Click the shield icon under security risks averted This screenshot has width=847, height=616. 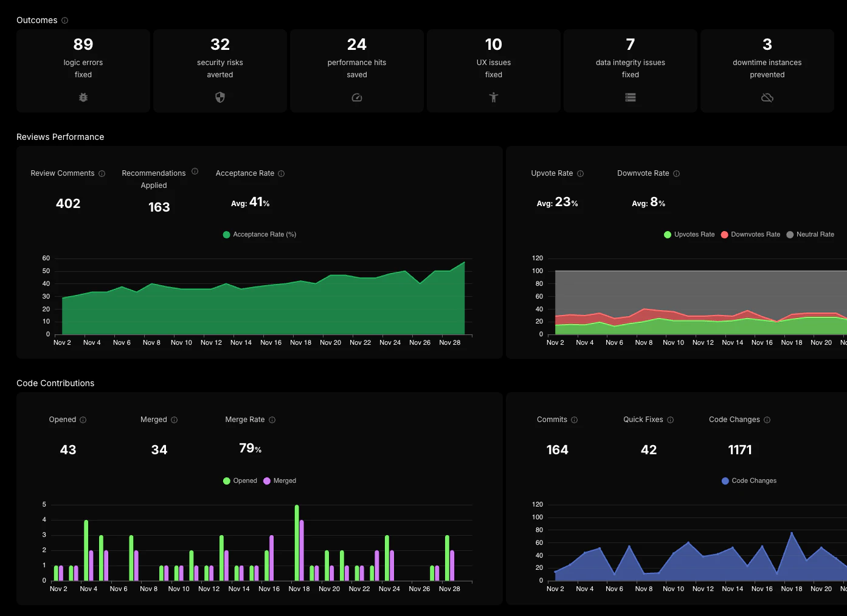pos(220,97)
